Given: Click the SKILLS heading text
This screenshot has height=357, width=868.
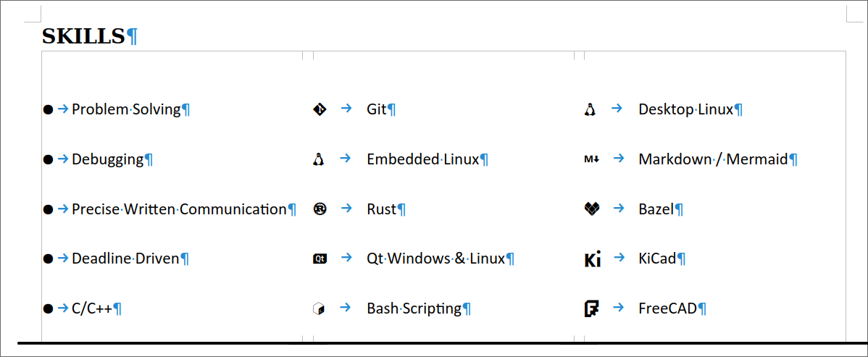Looking at the screenshot, I should tap(84, 36).
